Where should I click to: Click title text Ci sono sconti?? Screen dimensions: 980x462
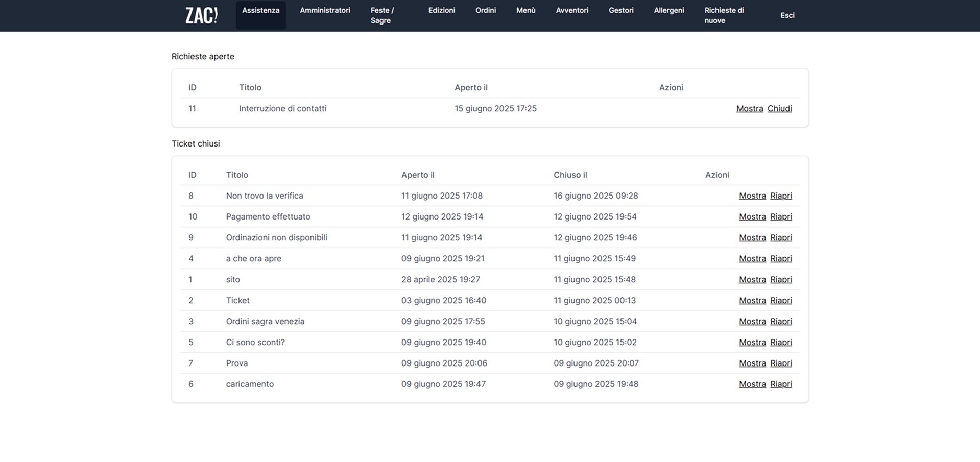pos(255,342)
